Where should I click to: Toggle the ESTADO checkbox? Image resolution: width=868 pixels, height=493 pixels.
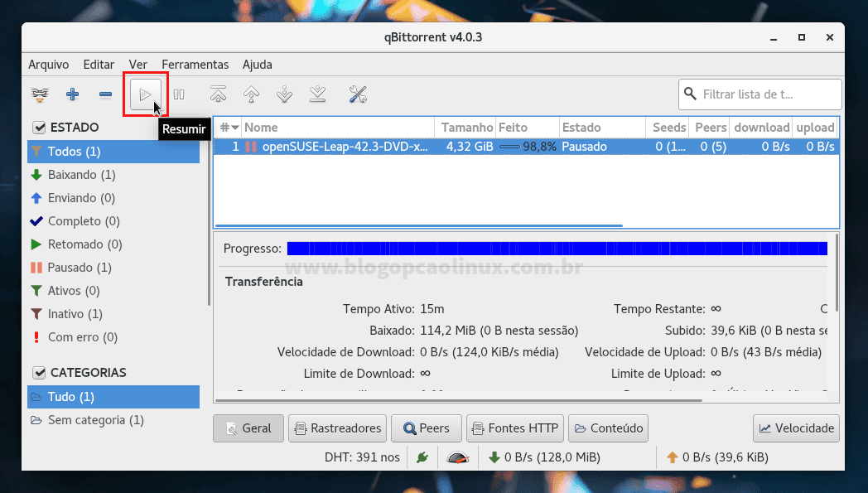tap(39, 128)
